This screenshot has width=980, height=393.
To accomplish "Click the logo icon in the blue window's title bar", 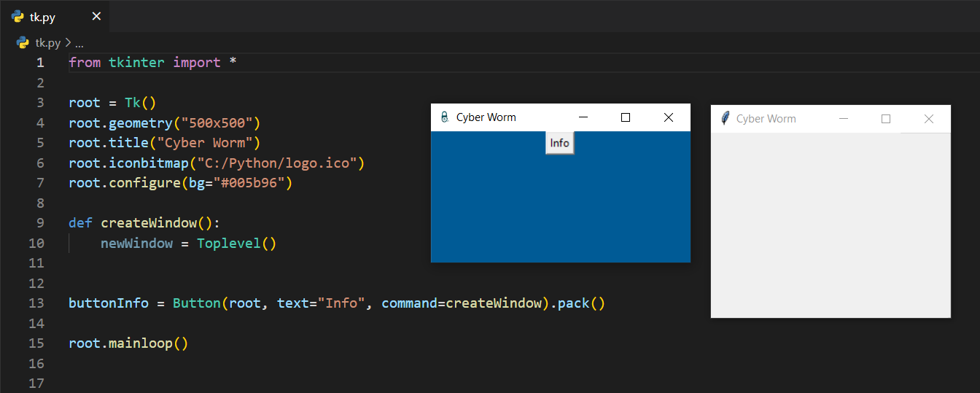I will pos(444,117).
